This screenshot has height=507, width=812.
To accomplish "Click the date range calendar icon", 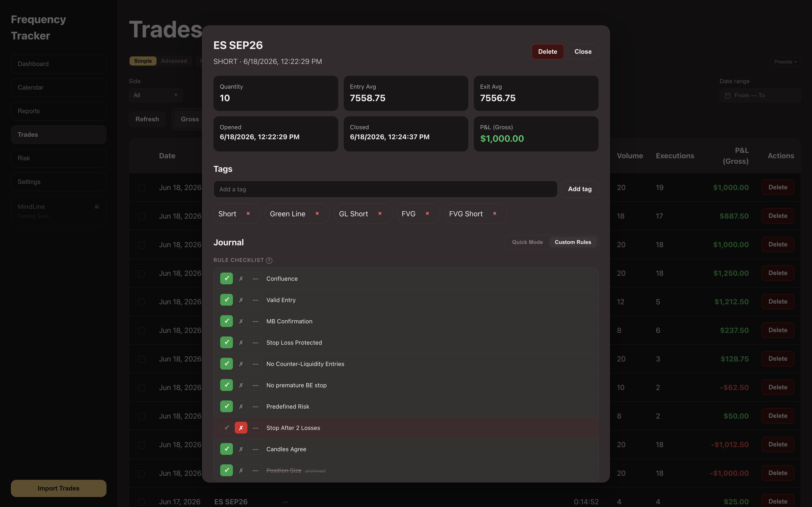I will [x=727, y=95].
